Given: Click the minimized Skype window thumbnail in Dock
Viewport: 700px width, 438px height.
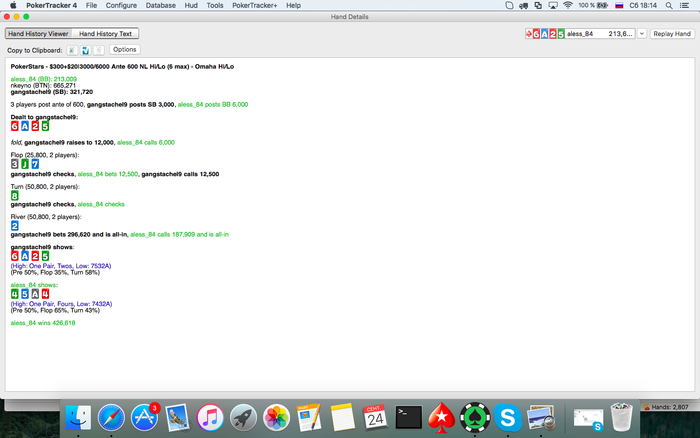Looking at the screenshot, I should tap(588, 420).
